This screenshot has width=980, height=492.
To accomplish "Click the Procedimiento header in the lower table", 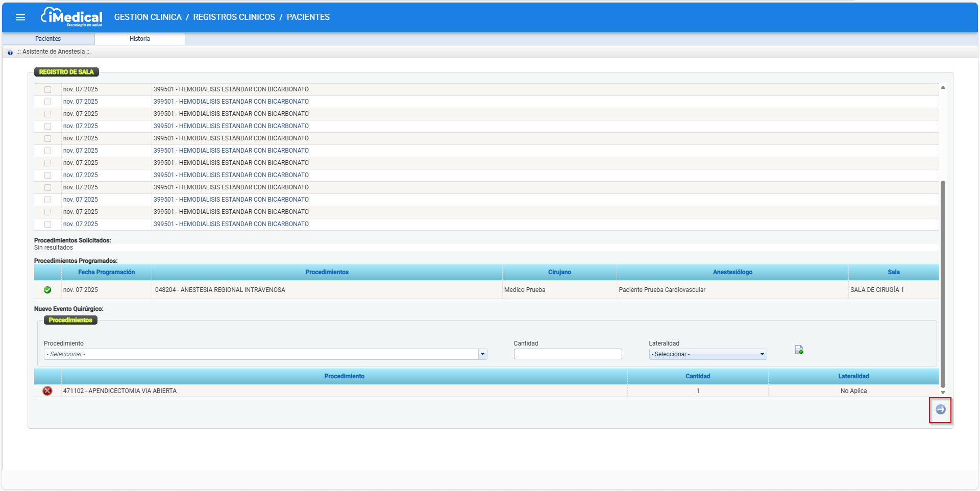I will (345, 376).
